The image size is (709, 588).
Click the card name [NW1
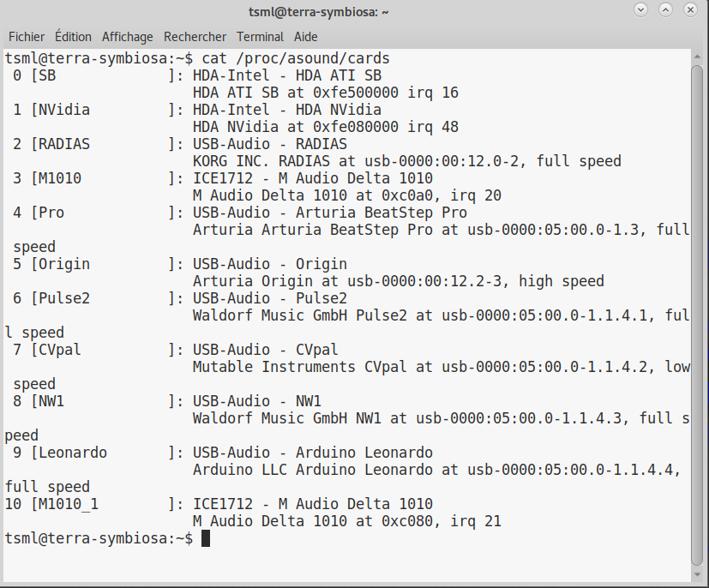47,401
